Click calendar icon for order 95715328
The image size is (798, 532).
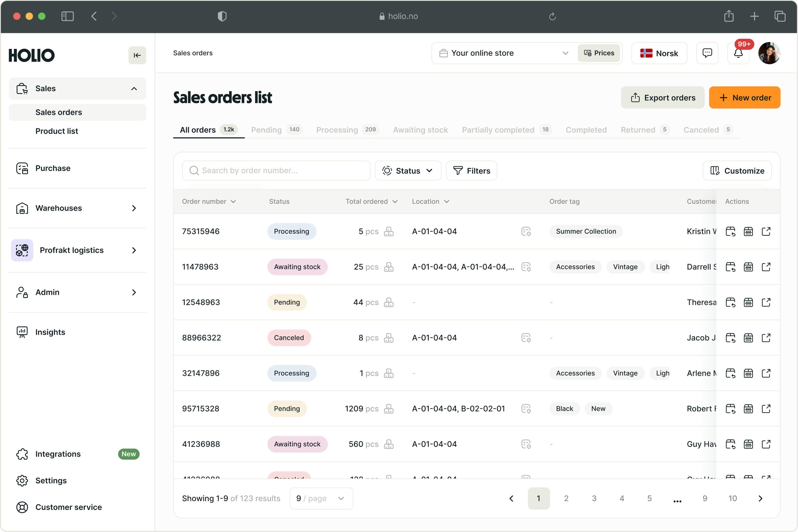coord(748,409)
